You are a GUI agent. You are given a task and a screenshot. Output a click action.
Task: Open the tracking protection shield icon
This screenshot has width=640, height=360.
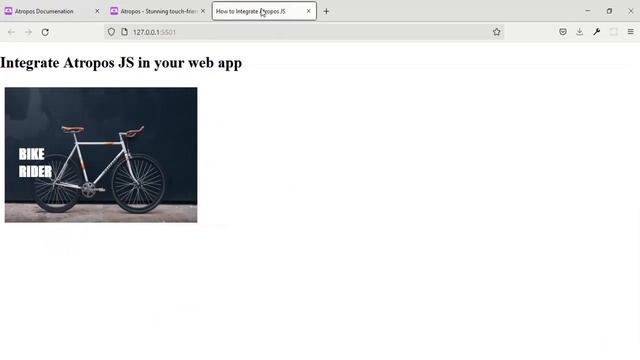111,32
